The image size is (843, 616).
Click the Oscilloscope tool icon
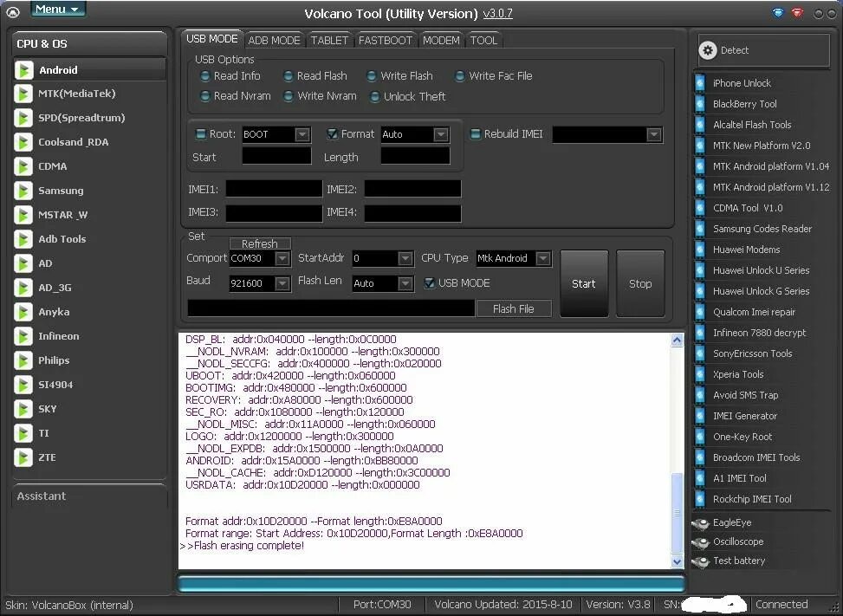click(701, 542)
